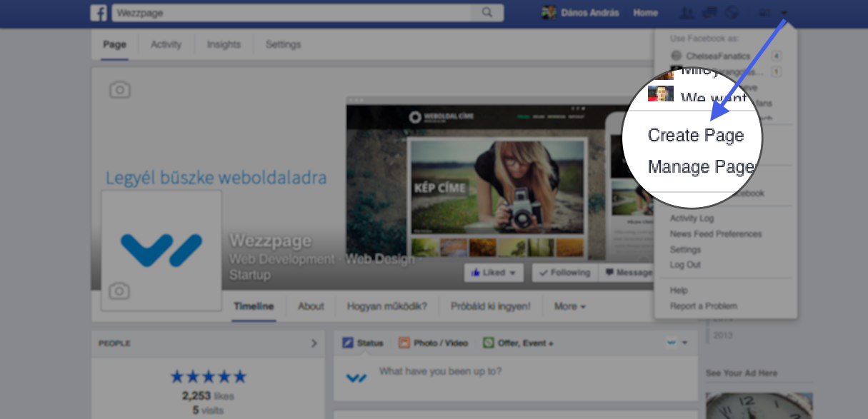This screenshot has height=419, width=868.
Task: Click the '2,253 likes' count
Action: [x=208, y=395]
